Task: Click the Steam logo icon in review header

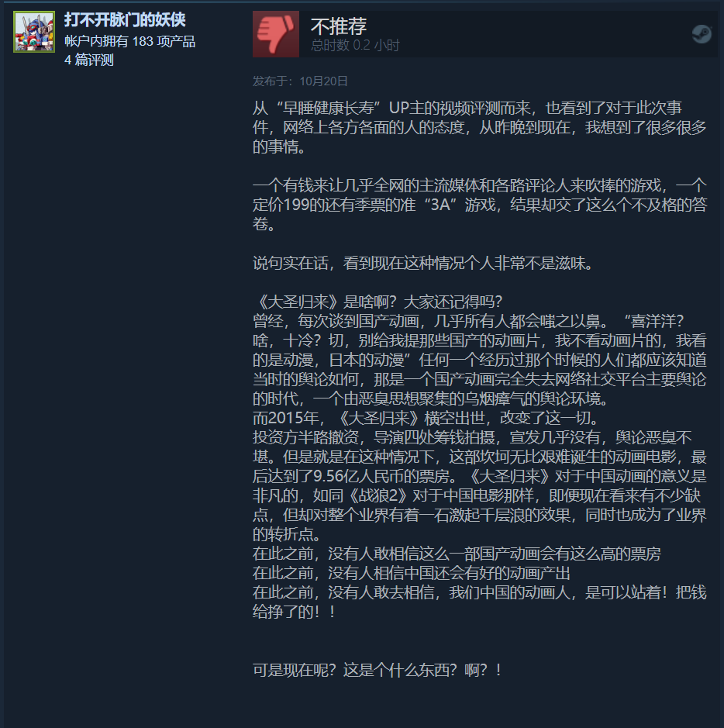Action: pos(702,34)
